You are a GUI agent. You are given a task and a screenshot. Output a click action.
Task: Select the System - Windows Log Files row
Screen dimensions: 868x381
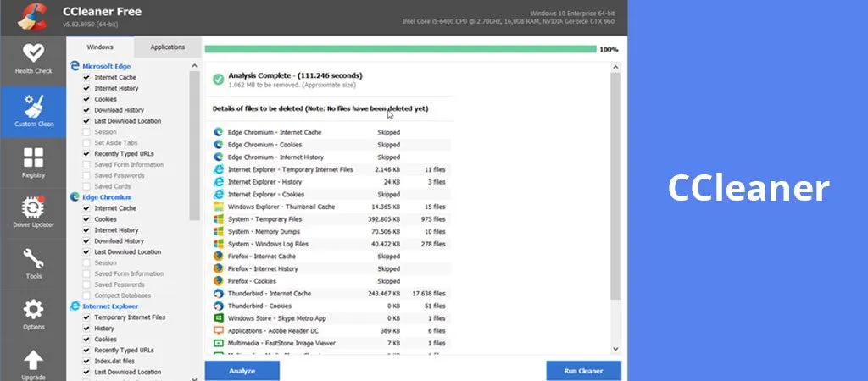point(331,244)
